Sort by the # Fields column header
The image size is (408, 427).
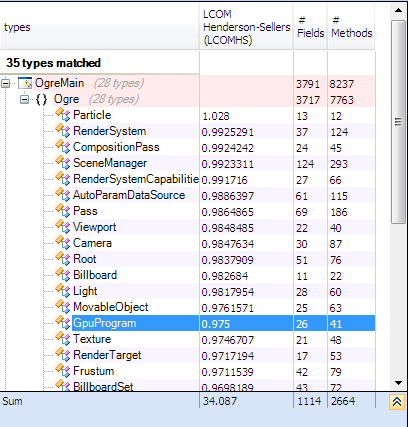[310, 27]
